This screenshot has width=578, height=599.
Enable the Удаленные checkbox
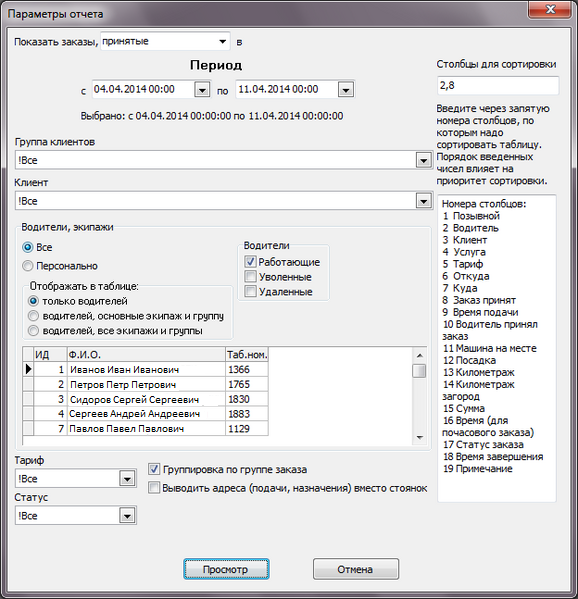point(250,291)
